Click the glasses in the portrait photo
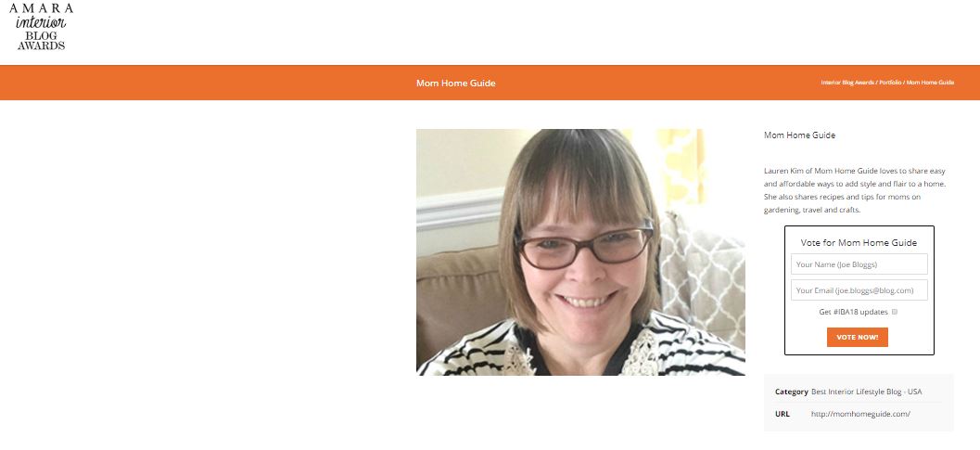The height and width of the screenshot is (450, 980). [x=584, y=246]
